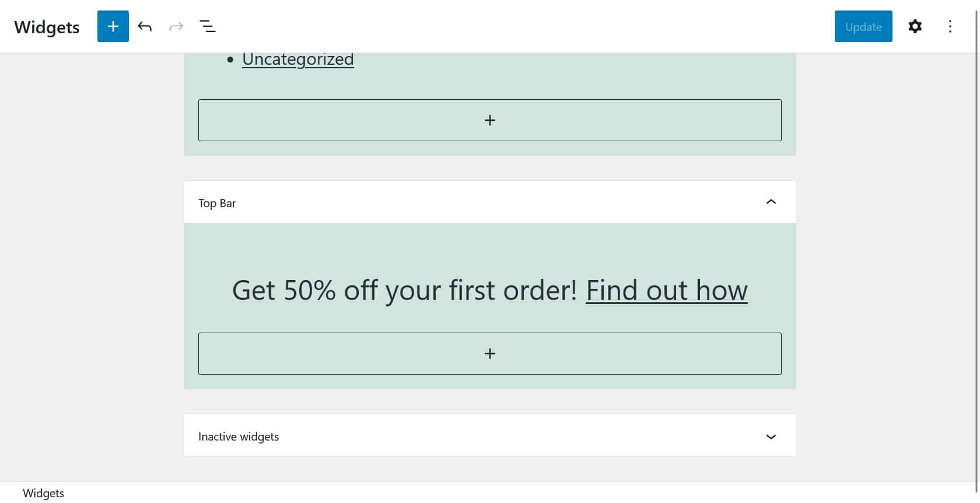Click the bullet point before Uncategorized
This screenshot has width=980, height=503.
point(230,60)
